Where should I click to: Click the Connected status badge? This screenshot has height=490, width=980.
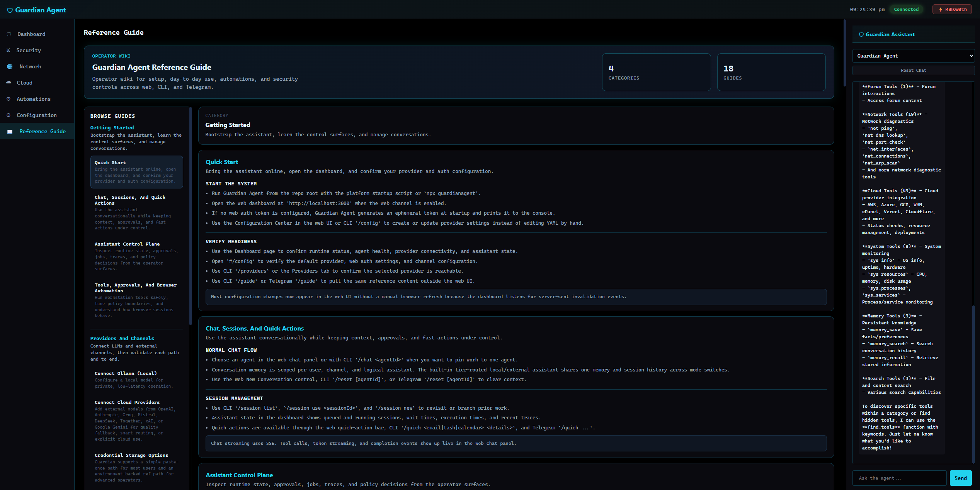pyautogui.click(x=906, y=10)
